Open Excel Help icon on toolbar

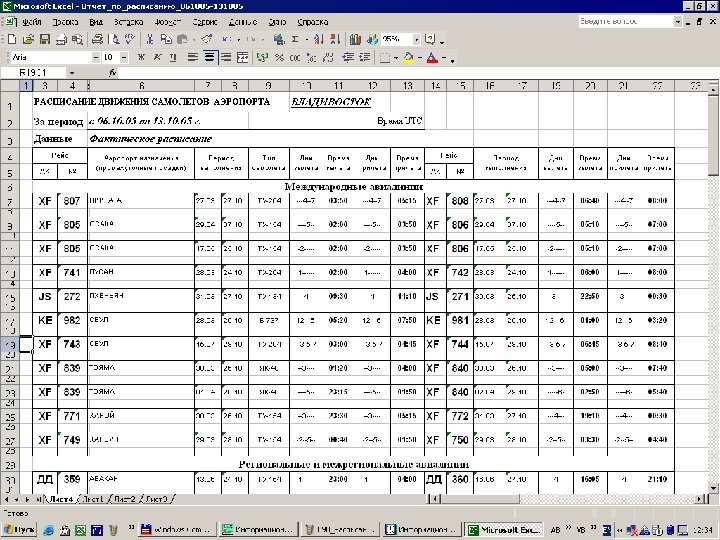coord(430,40)
